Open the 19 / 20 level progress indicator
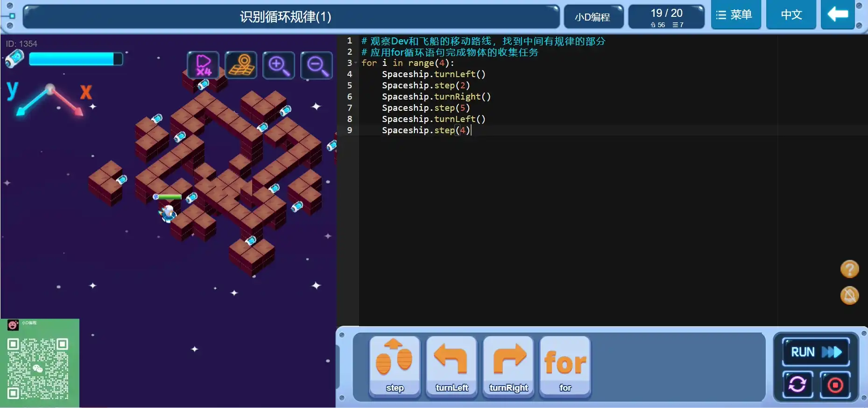This screenshot has height=408, width=868. click(666, 17)
